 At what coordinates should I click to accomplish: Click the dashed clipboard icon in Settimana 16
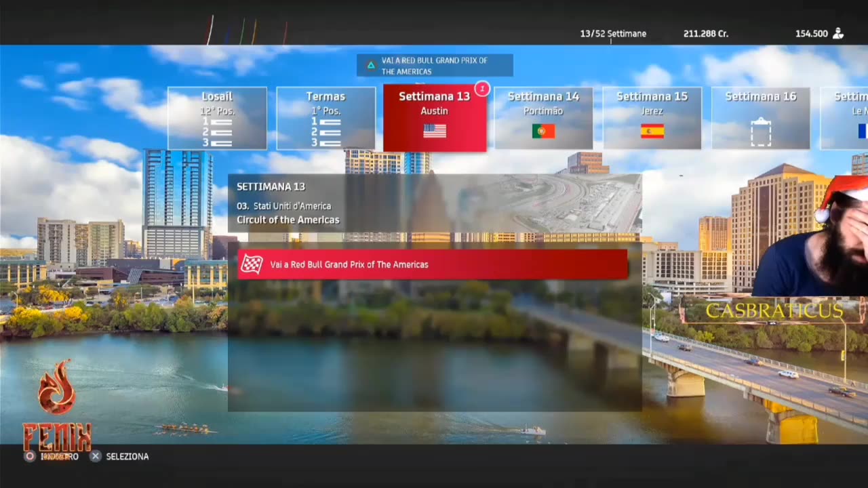(761, 131)
